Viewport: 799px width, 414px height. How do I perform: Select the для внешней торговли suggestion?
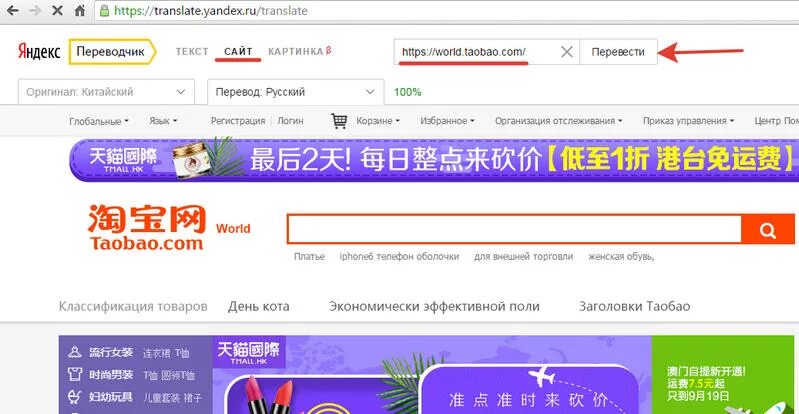tap(523, 256)
